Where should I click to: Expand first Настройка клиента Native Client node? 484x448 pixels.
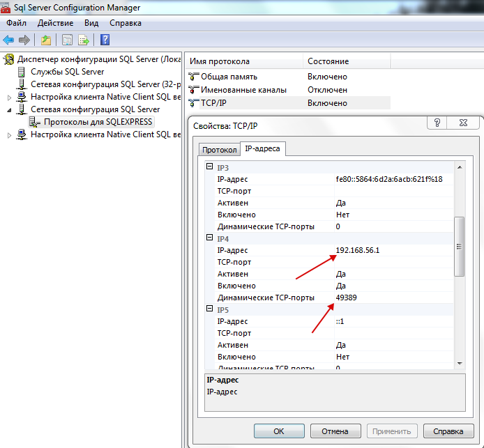pyautogui.click(x=9, y=98)
